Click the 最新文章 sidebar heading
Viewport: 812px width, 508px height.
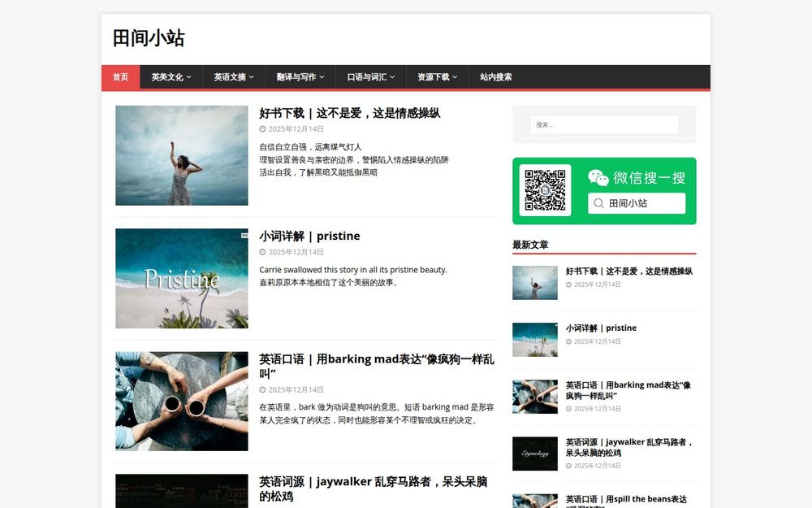[530, 245]
